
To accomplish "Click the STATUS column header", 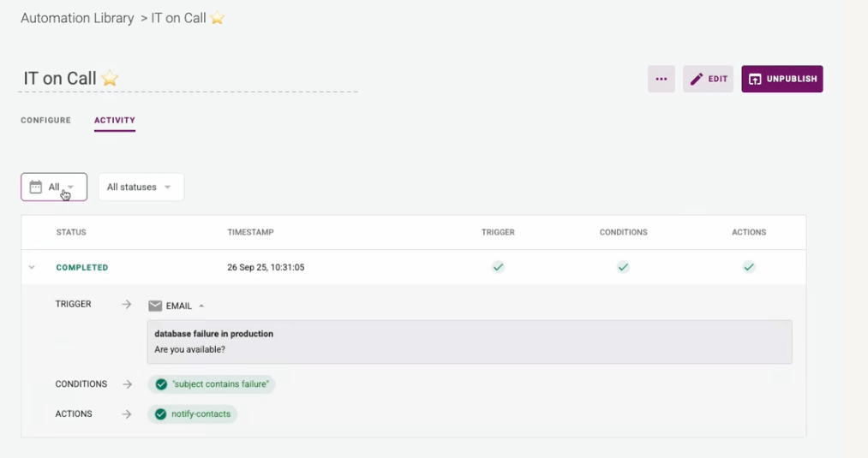I will 71,232.
